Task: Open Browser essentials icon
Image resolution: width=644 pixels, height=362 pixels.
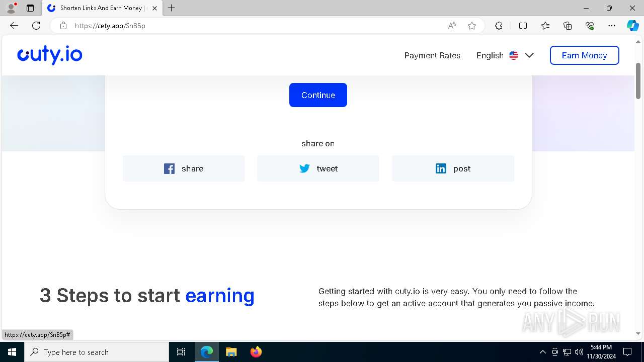Action: [590, 26]
